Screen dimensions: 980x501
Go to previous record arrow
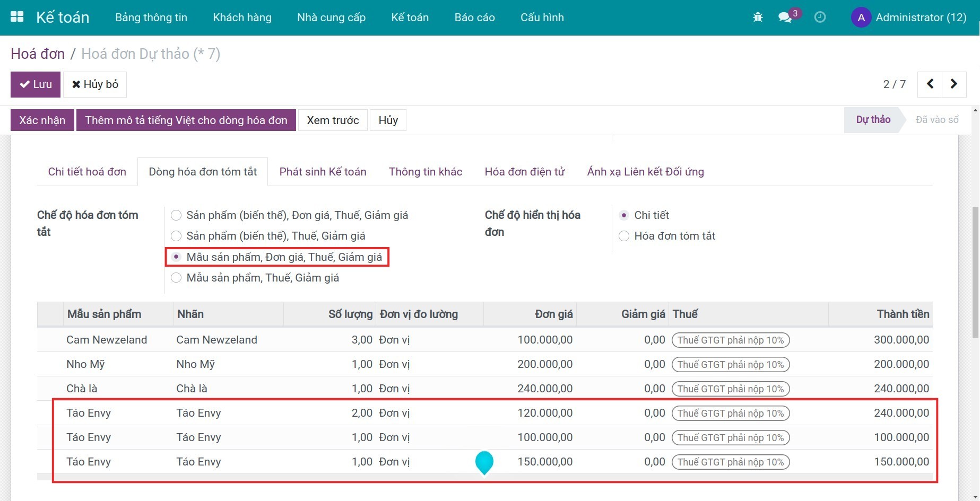pos(930,84)
